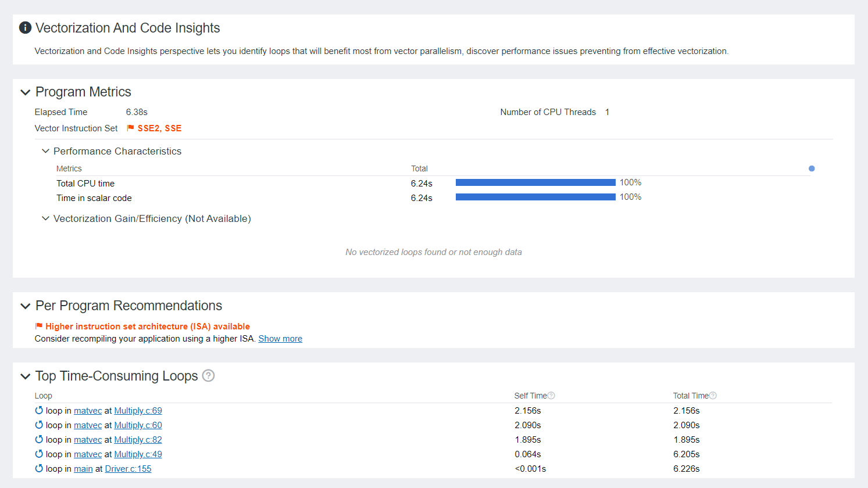Open the main function link
This screenshot has width=868, height=488.
click(83, 469)
